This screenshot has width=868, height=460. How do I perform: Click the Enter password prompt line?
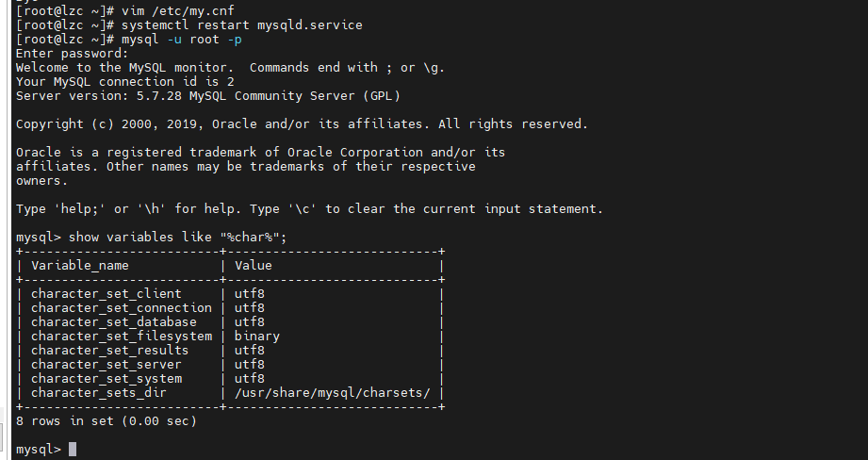coord(72,54)
